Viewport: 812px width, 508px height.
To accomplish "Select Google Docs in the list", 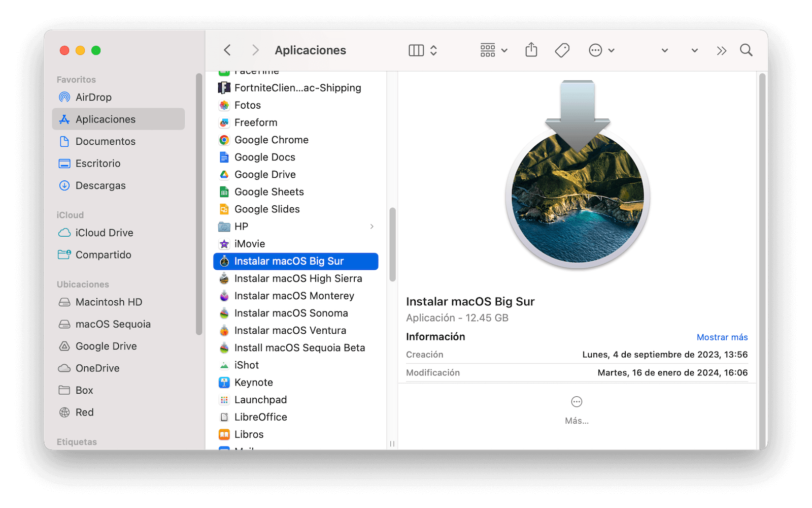I will [x=296, y=157].
